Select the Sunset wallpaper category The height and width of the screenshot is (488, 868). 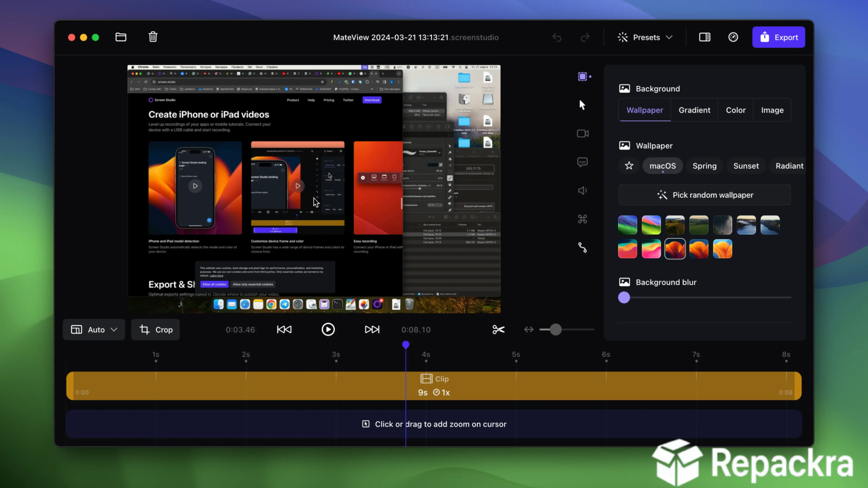746,166
